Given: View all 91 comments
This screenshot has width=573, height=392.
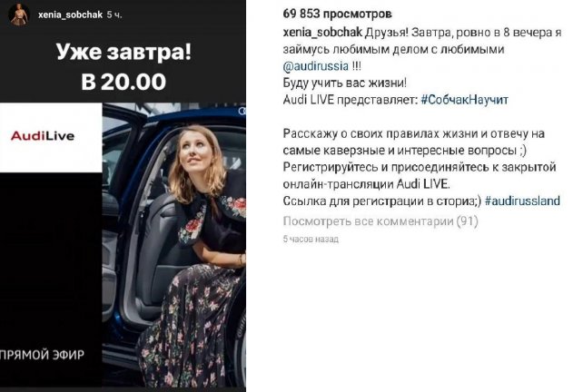Looking at the screenshot, I should (x=380, y=221).
